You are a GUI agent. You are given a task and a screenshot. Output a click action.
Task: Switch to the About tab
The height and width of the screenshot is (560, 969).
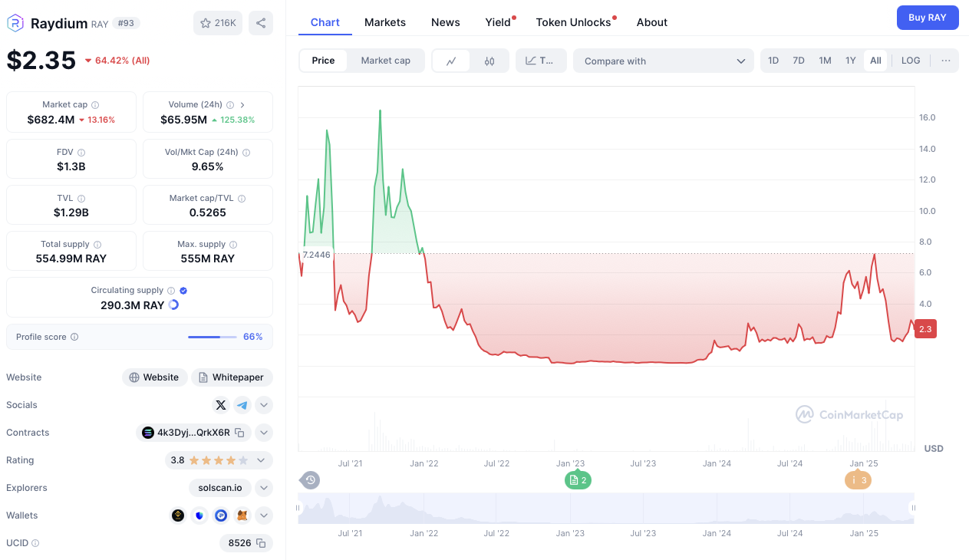click(652, 22)
